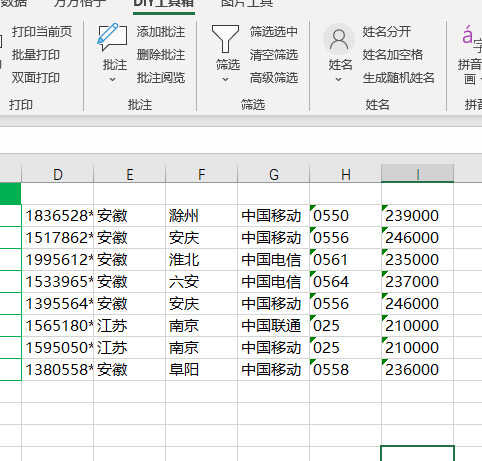Viewport: 482px width, 461px height.
Task: Select column G header
Action: [274, 174]
